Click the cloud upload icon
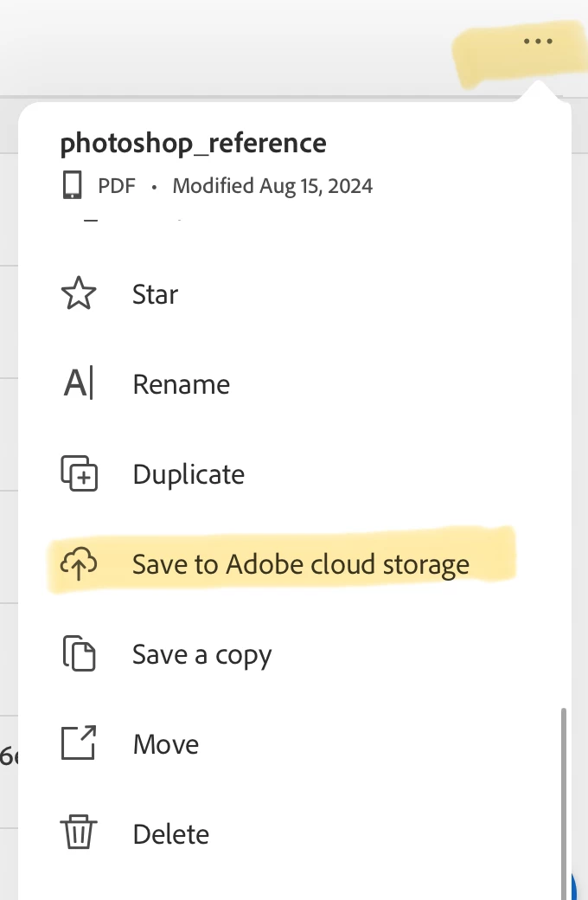Viewport: 588px width, 900px height. [79, 564]
